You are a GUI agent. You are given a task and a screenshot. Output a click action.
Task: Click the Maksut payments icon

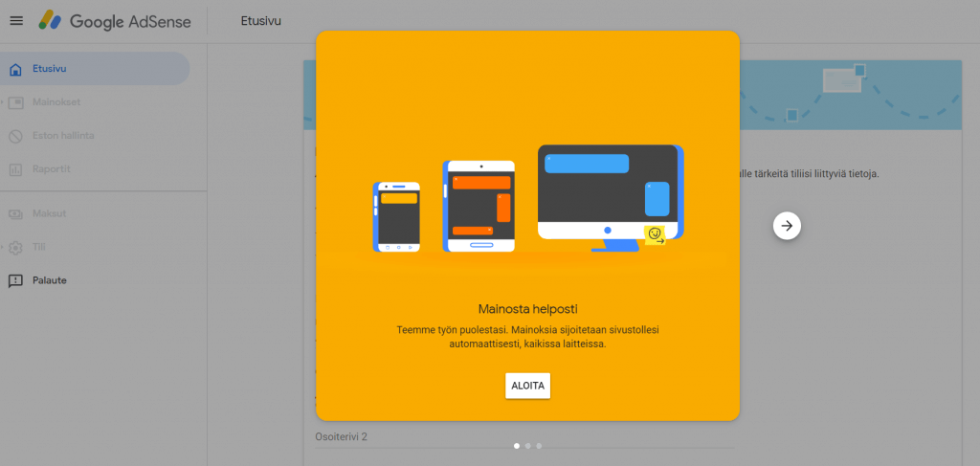(x=15, y=213)
